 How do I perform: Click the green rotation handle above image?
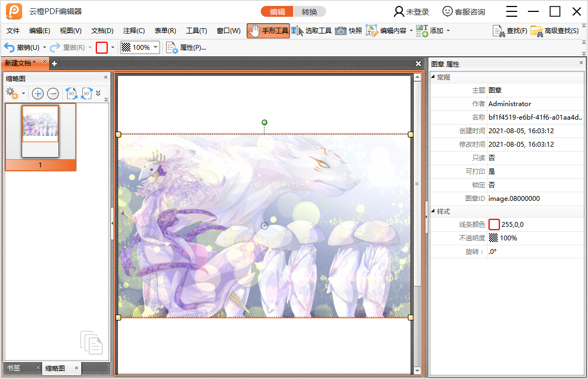pyautogui.click(x=265, y=122)
